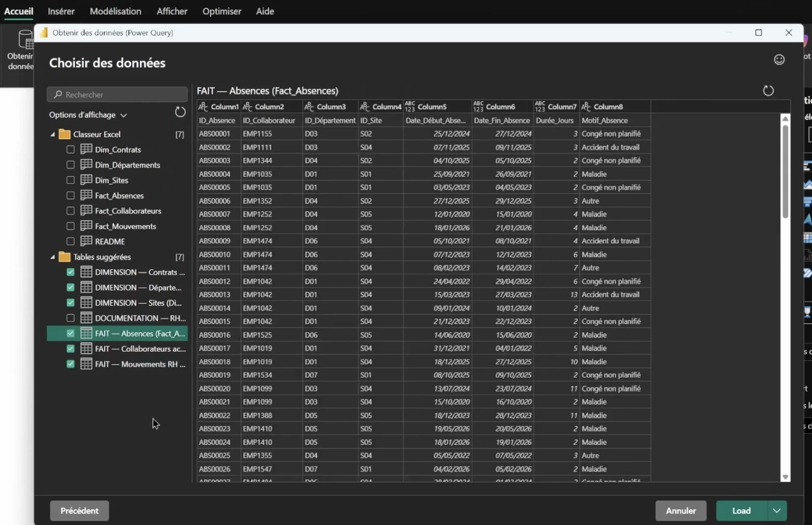Click Column4 text data type icon
The width and height of the screenshot is (812, 525).
click(365, 106)
